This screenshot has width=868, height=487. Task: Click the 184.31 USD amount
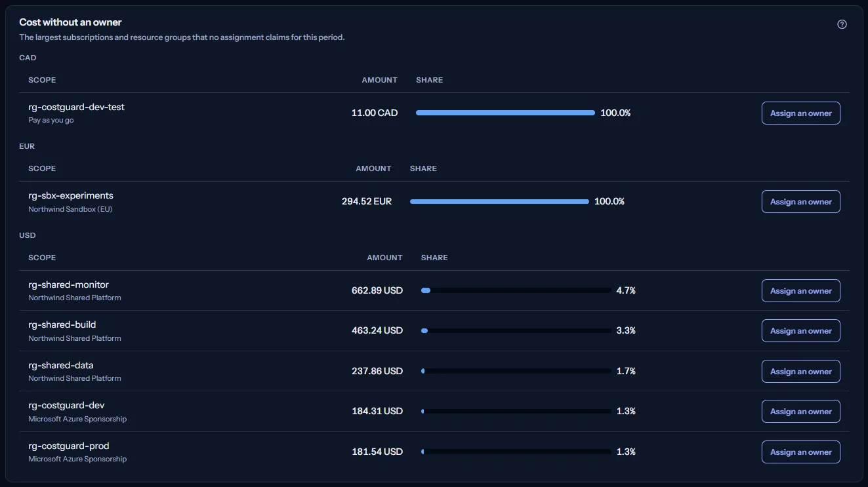tap(377, 411)
